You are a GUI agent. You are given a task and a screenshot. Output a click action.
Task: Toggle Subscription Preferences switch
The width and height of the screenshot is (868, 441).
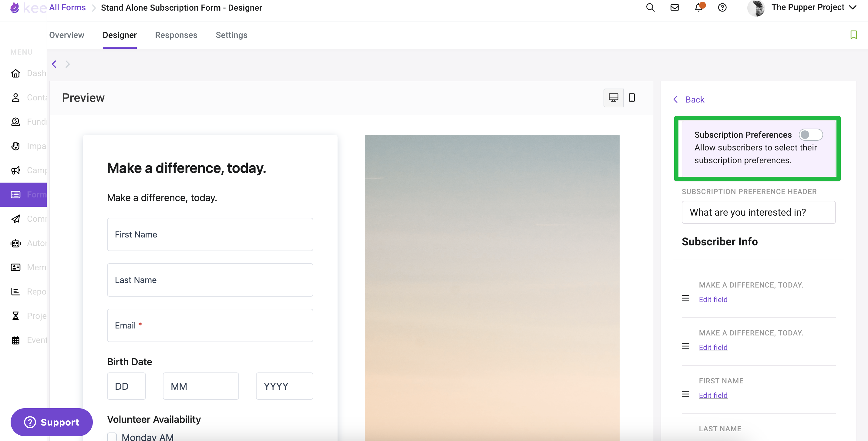click(811, 135)
